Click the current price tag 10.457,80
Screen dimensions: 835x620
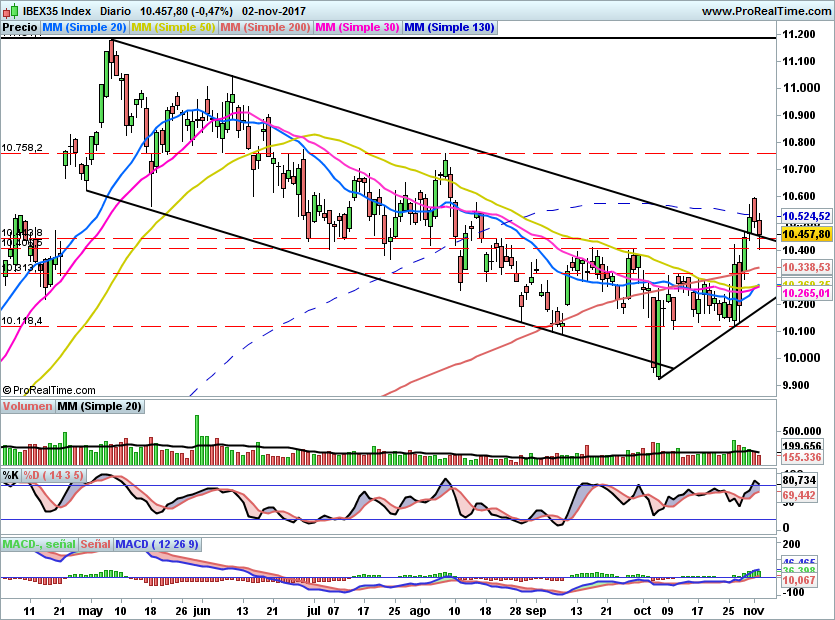806,234
